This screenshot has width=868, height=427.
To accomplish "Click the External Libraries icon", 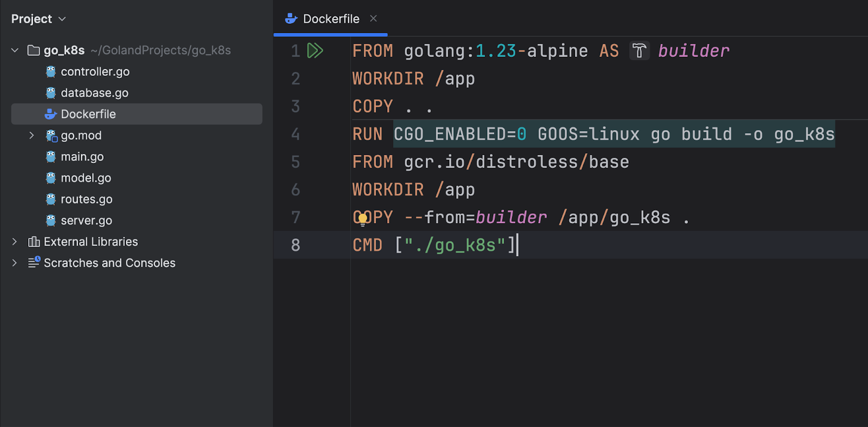I will [34, 242].
